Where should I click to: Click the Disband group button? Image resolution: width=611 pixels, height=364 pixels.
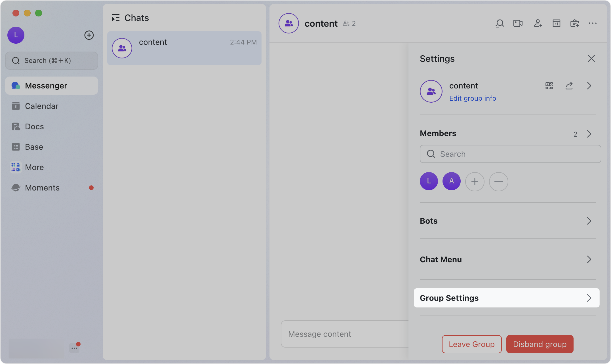click(x=540, y=344)
